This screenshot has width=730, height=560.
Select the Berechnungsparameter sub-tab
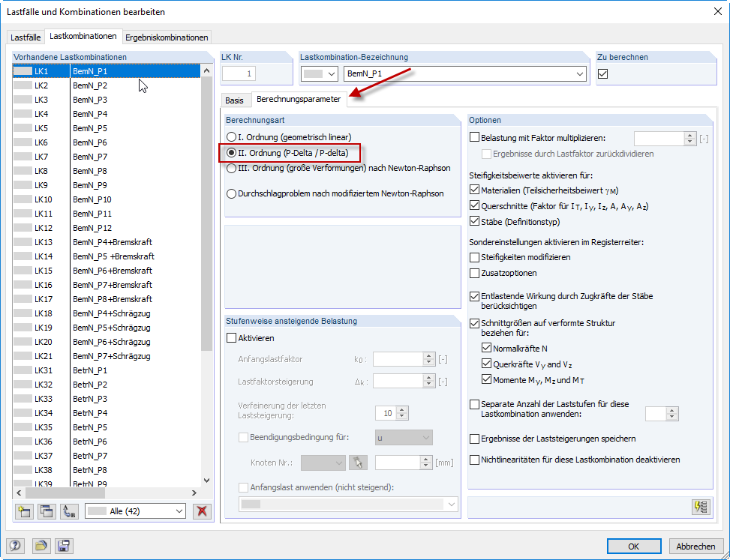point(299,99)
